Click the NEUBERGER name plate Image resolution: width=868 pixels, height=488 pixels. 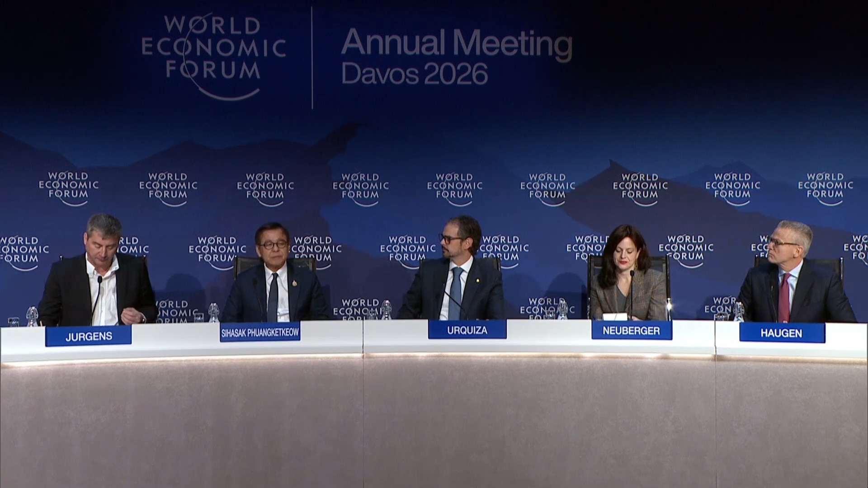[631, 331]
